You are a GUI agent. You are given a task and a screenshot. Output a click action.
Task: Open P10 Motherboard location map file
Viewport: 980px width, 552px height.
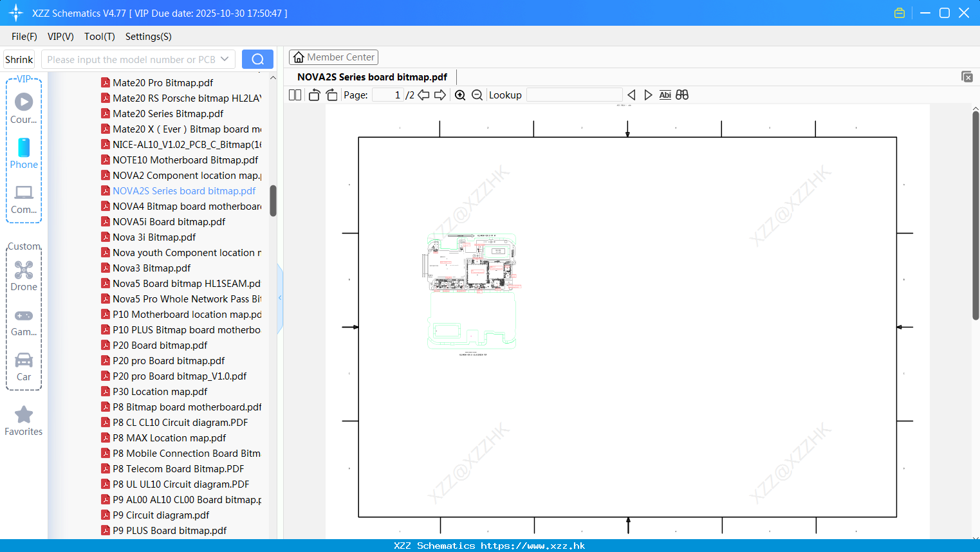[x=187, y=314]
